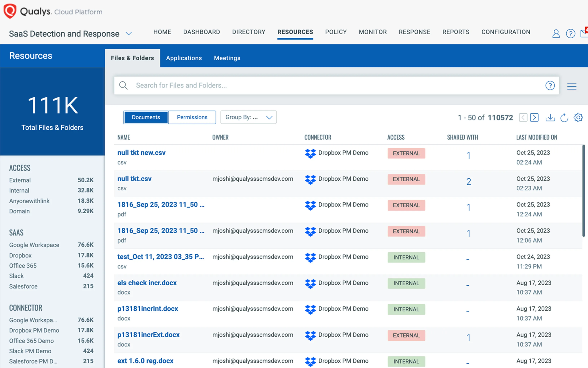Click the search help icon in search bar
The height and width of the screenshot is (368, 588).
tap(550, 85)
